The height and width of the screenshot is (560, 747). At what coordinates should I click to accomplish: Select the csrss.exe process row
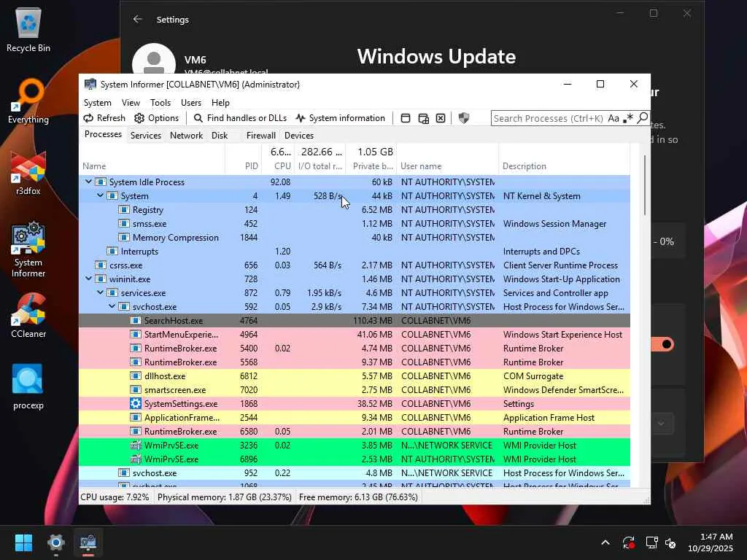tap(355, 265)
